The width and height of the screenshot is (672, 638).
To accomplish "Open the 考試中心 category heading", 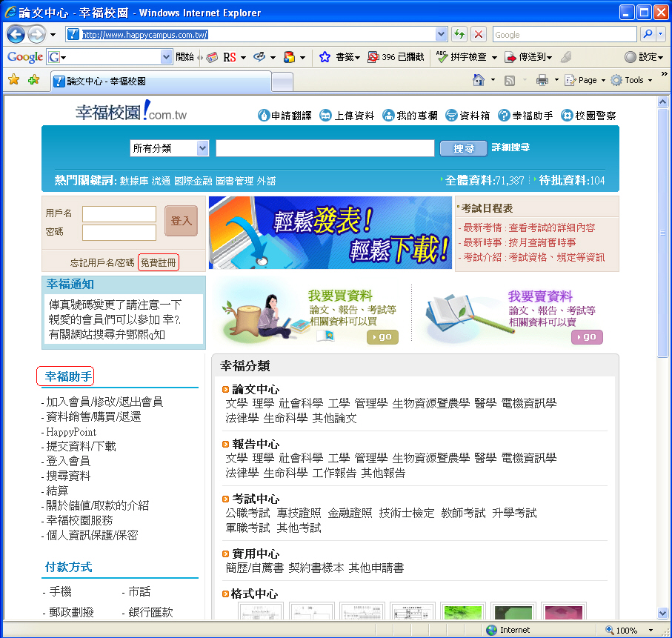I will (x=256, y=499).
